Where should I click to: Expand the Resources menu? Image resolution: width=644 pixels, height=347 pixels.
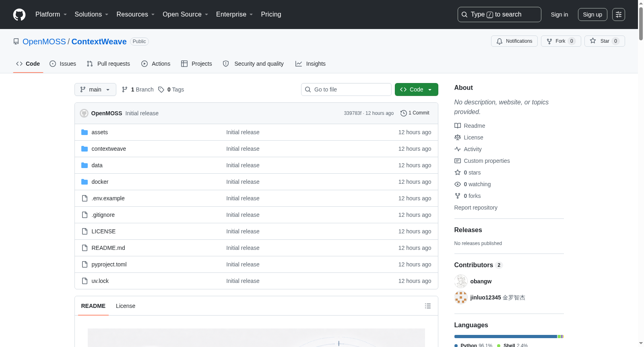(136, 15)
